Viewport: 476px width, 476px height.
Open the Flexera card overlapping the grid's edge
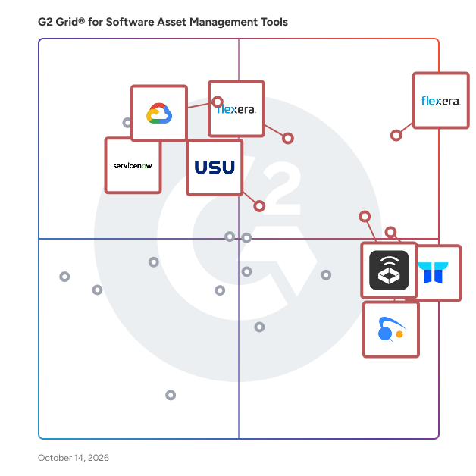tap(441, 101)
